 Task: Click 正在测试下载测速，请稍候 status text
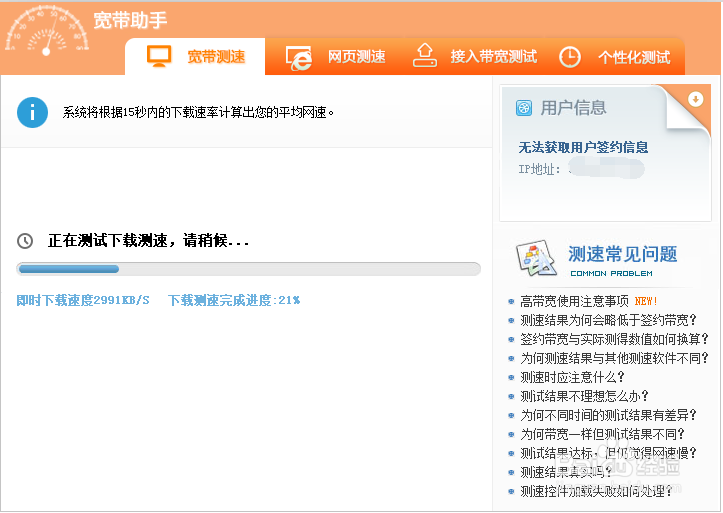(148, 241)
